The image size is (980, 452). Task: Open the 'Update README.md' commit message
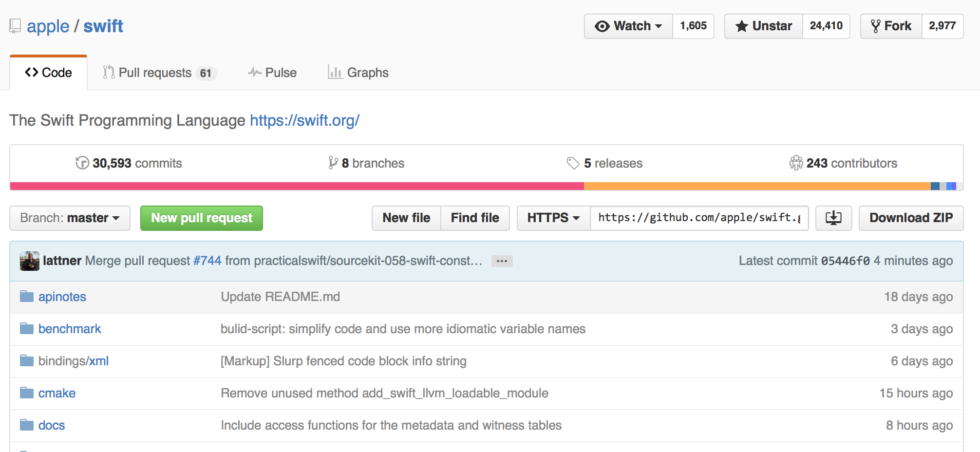pos(281,297)
